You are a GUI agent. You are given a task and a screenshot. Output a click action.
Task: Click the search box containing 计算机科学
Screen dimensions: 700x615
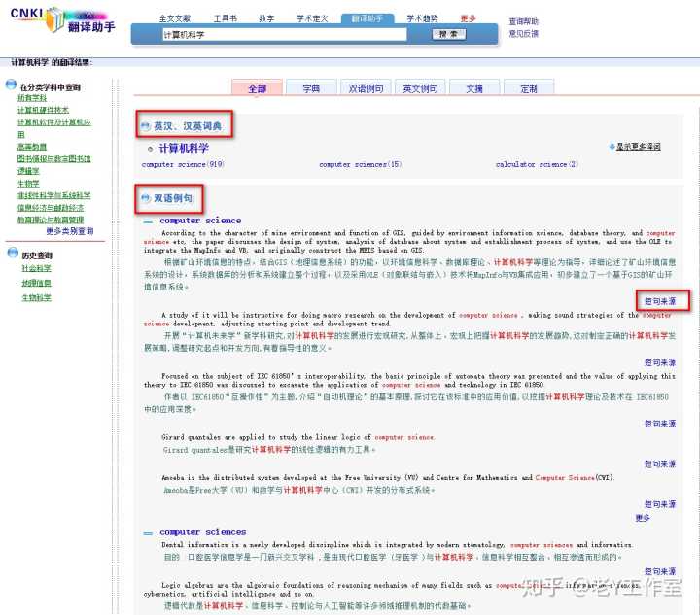[284, 35]
